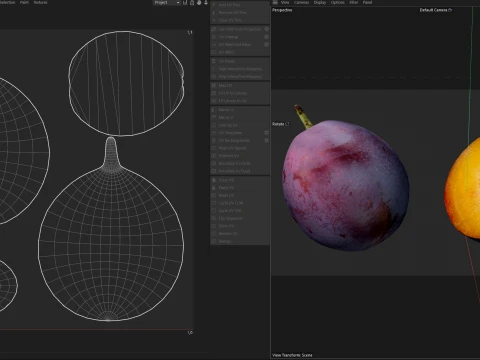Click the Clear UV Pins command
The image size is (480, 360).
(x=240, y=20)
